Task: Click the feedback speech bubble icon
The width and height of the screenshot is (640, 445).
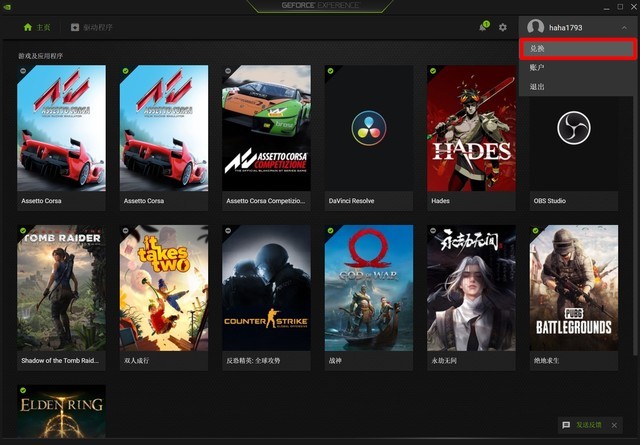Action: click(x=566, y=425)
